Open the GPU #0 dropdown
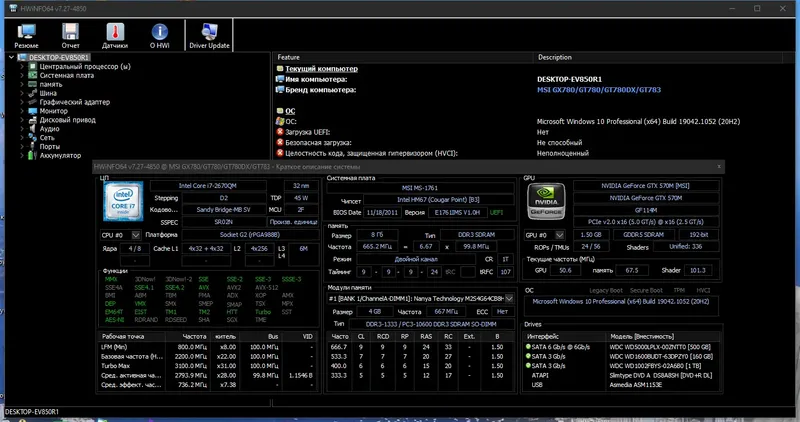The height and width of the screenshot is (422, 800). 560,235
